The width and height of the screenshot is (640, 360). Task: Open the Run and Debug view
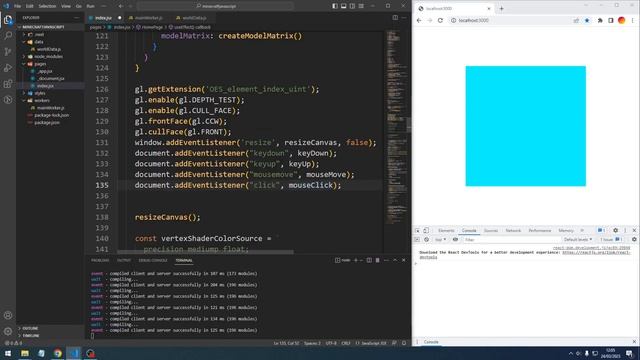pos(8,68)
